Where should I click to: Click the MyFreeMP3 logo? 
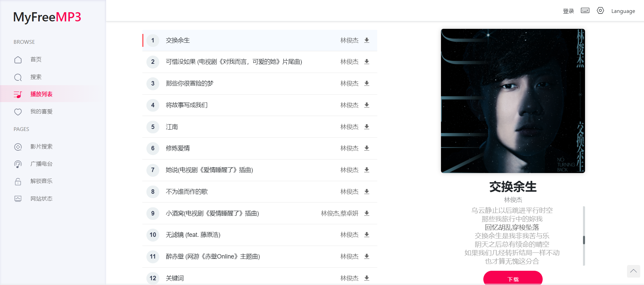[x=47, y=17]
